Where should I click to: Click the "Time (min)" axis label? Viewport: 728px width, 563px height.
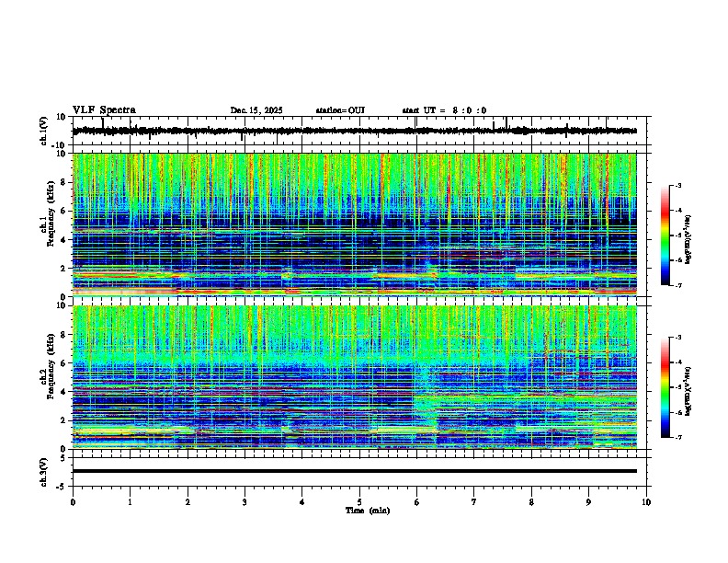368,511
